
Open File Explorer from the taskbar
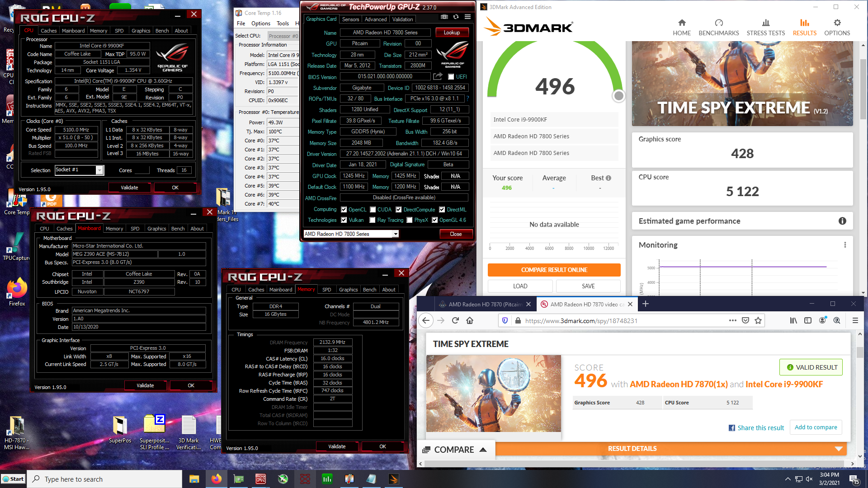coord(194,479)
